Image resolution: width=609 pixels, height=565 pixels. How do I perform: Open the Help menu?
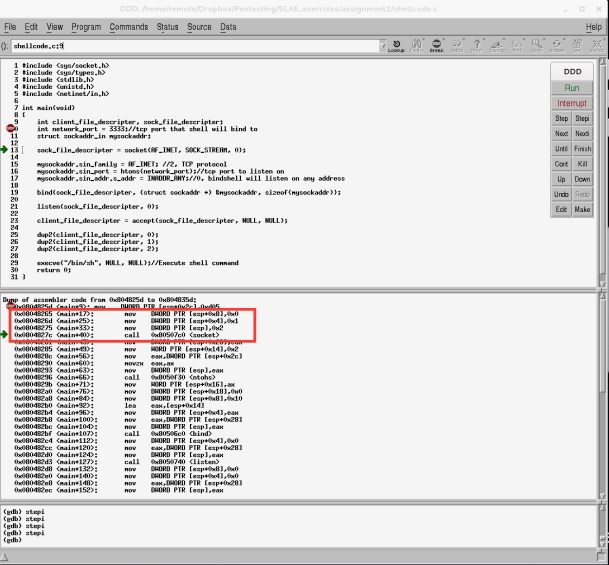click(x=594, y=26)
